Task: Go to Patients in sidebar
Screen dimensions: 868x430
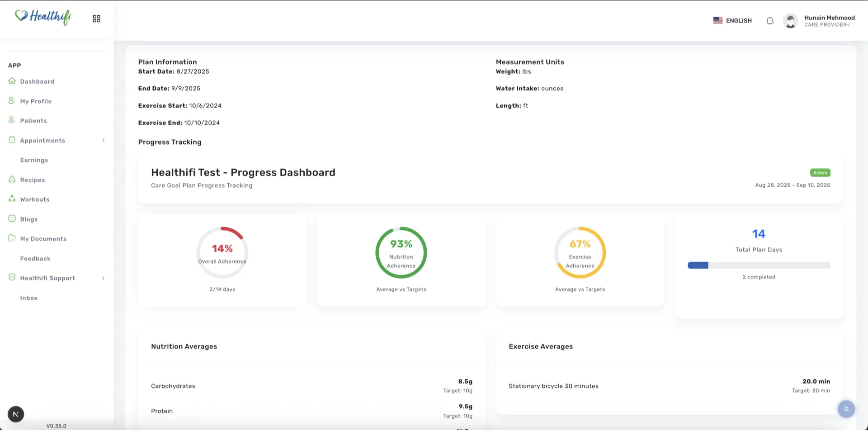Action: click(x=33, y=121)
